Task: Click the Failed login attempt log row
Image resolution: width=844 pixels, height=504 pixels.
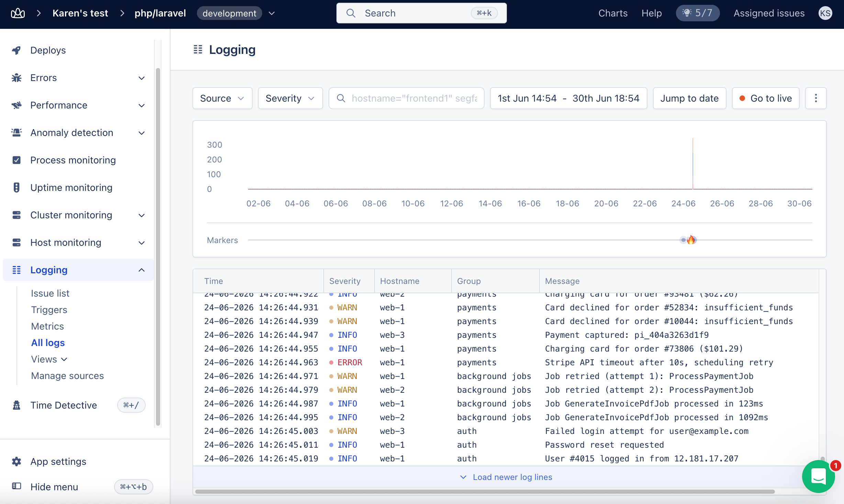Action: (506, 431)
